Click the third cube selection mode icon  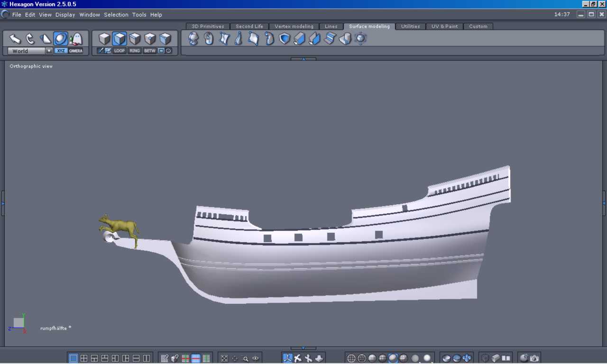pos(135,39)
